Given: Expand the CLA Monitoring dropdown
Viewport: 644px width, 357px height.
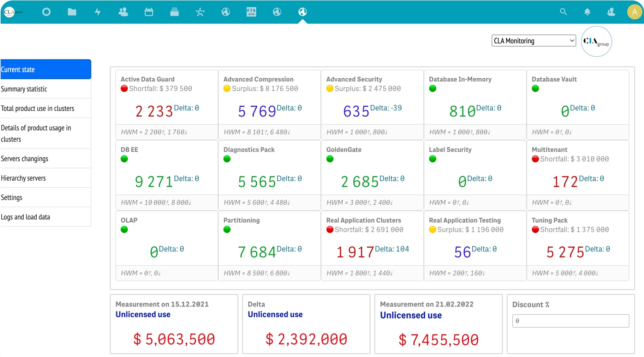Looking at the screenshot, I should coord(533,41).
